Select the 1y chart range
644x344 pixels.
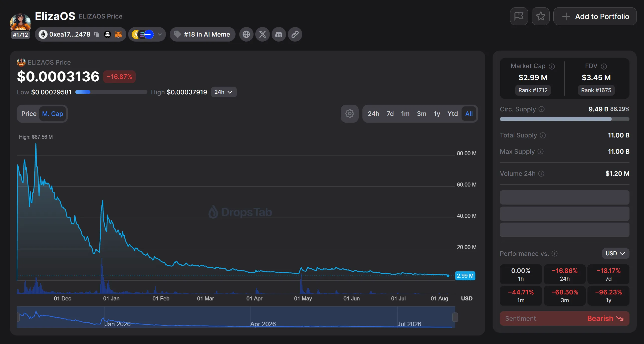coord(437,114)
